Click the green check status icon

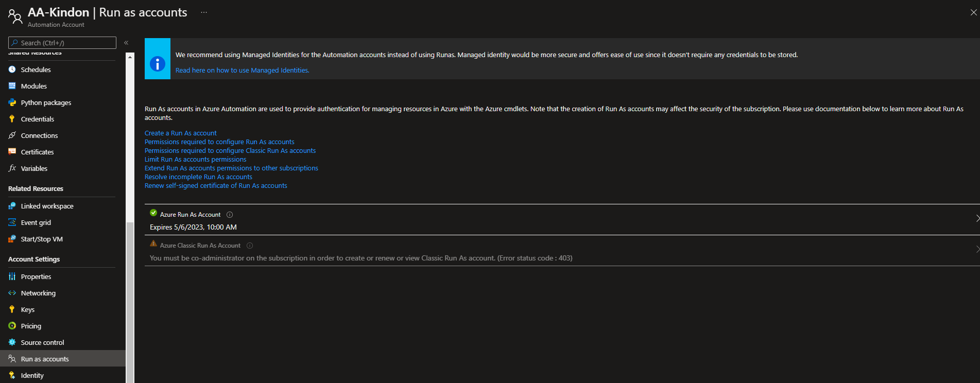coord(153,213)
